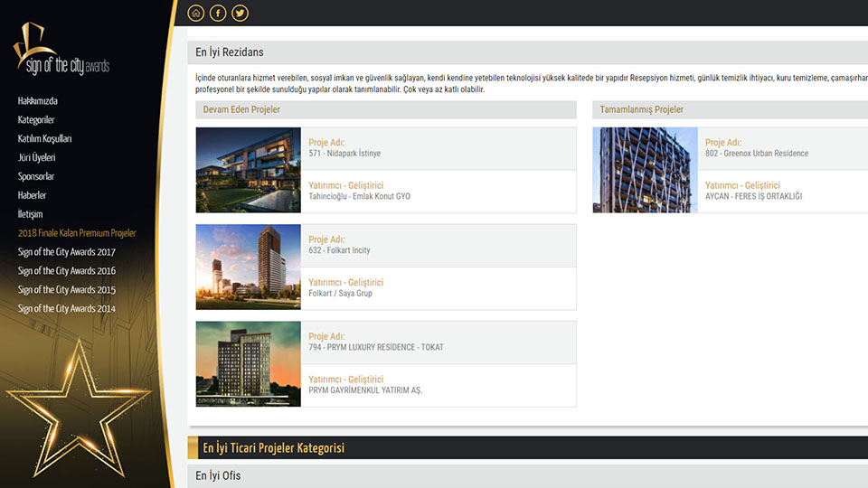Screen dimensions: 868x488
Task: Open the Facebook icon link
Action: pos(218,13)
